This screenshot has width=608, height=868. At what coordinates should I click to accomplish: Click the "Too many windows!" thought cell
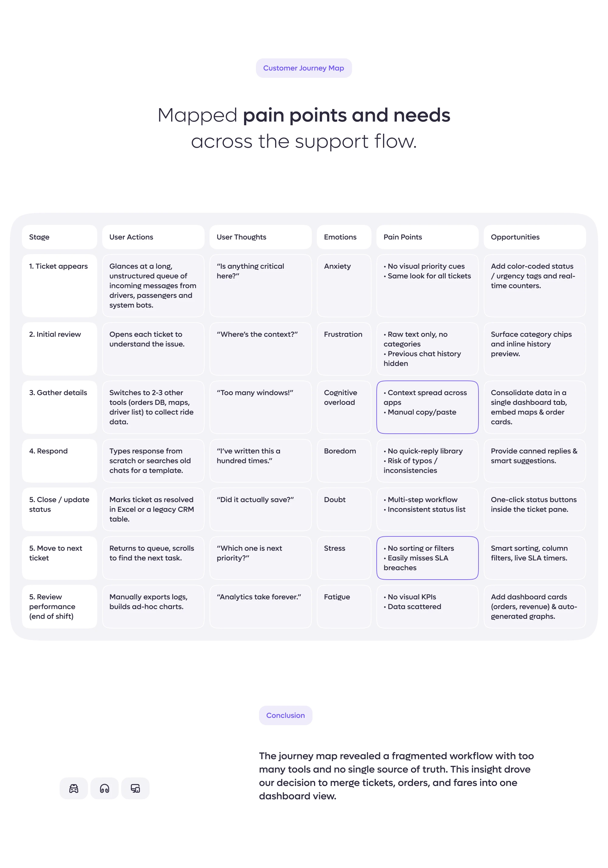point(261,407)
